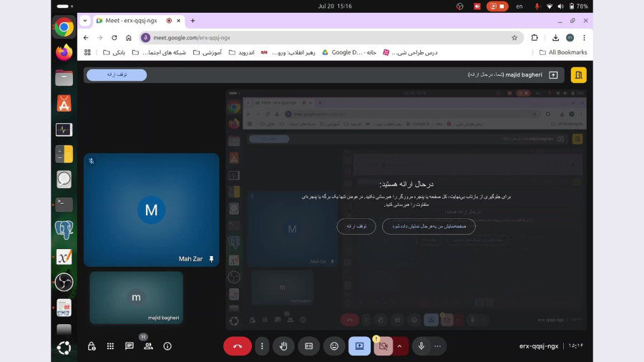Open Activities overview pill at top left
Viewport: 644px width, 362px height.
tap(64, 6)
